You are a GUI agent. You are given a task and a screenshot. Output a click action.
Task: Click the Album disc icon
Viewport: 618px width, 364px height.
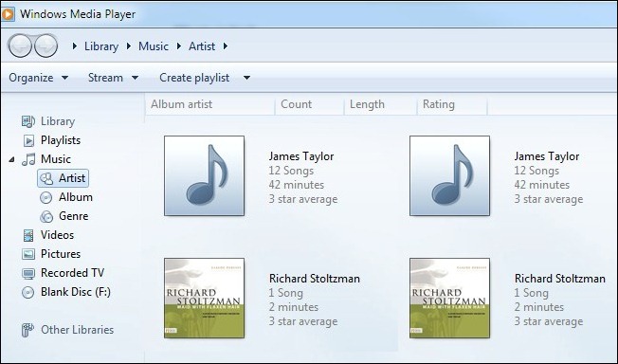46,197
